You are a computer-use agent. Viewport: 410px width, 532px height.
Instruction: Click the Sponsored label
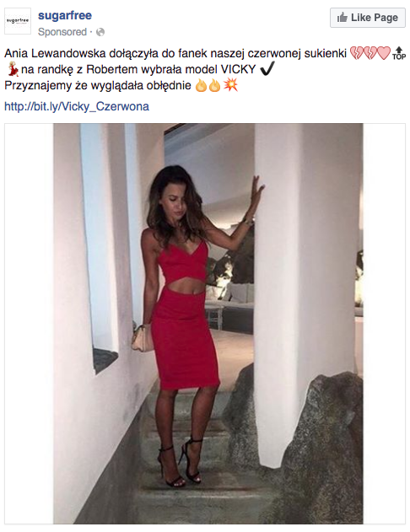pos(62,32)
